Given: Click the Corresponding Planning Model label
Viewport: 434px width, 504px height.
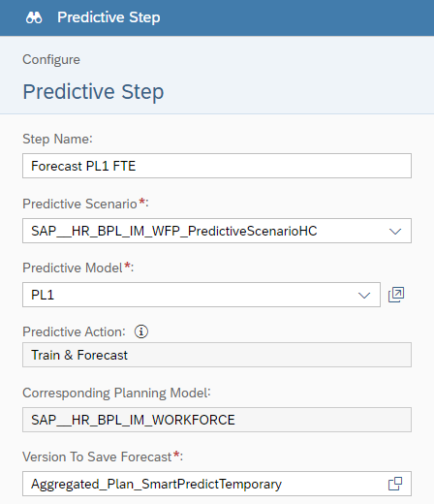Looking at the screenshot, I should 116,394.
